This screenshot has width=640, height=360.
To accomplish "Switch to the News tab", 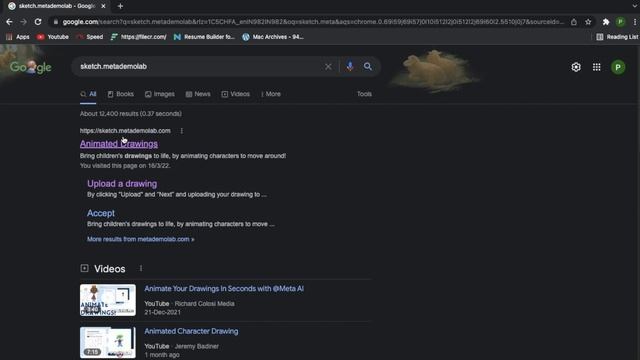I will pos(198,94).
